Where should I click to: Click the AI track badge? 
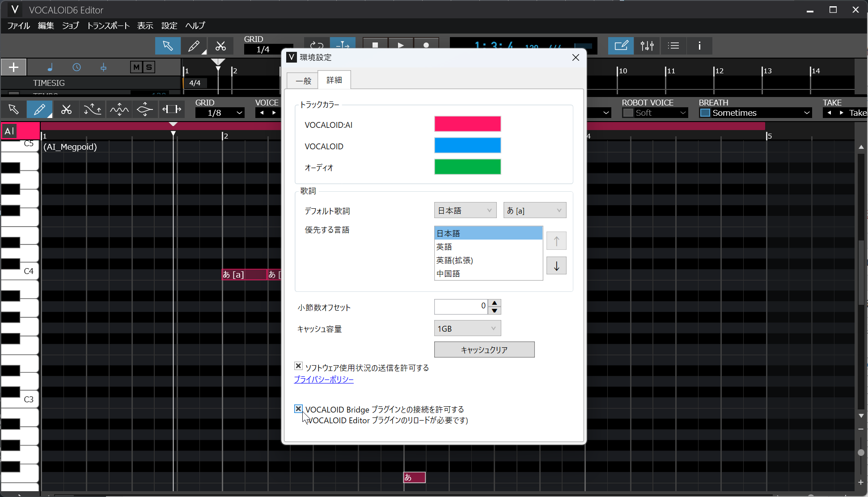[x=9, y=131]
